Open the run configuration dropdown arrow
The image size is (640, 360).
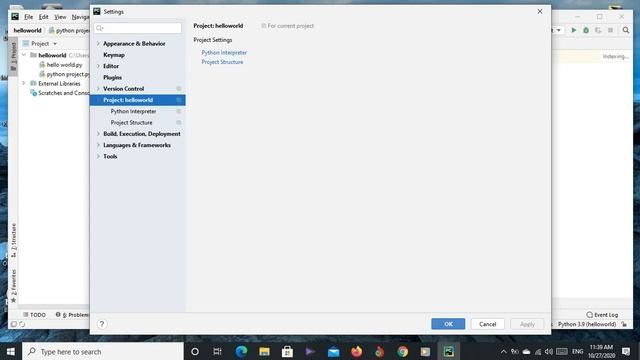pyautogui.click(x=559, y=30)
